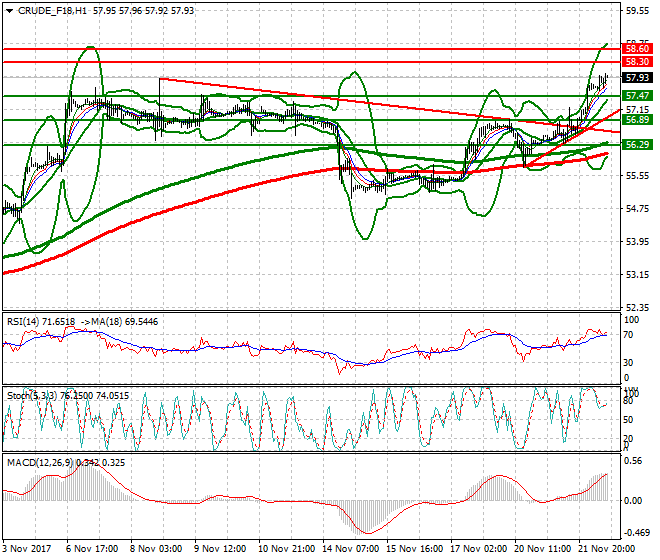
Task: Click the 52.35 price scale value
Action: pos(637,308)
